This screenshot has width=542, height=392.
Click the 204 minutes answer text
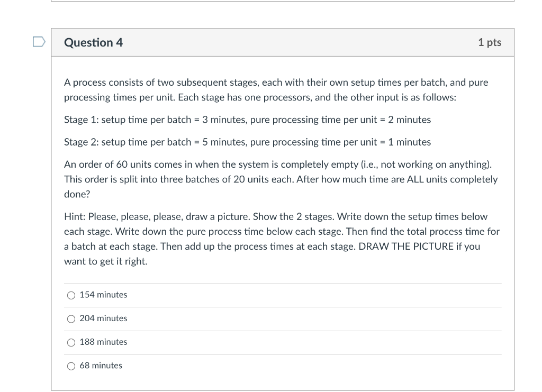pyautogui.click(x=103, y=318)
